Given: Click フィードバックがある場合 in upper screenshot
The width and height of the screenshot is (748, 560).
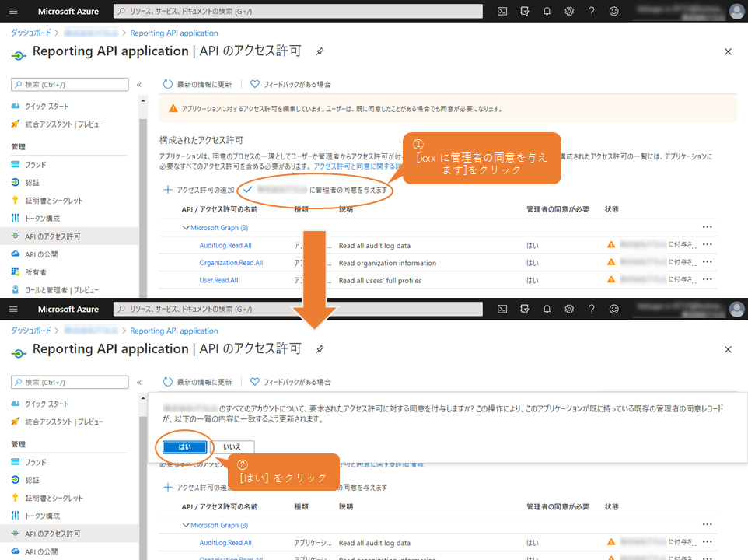Looking at the screenshot, I should coord(291,85).
